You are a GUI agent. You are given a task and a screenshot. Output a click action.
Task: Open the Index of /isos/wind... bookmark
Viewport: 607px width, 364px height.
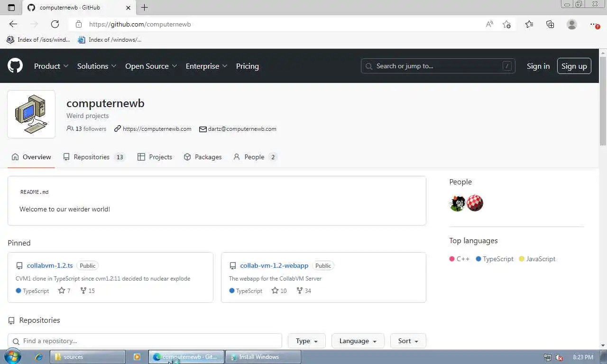click(x=38, y=40)
